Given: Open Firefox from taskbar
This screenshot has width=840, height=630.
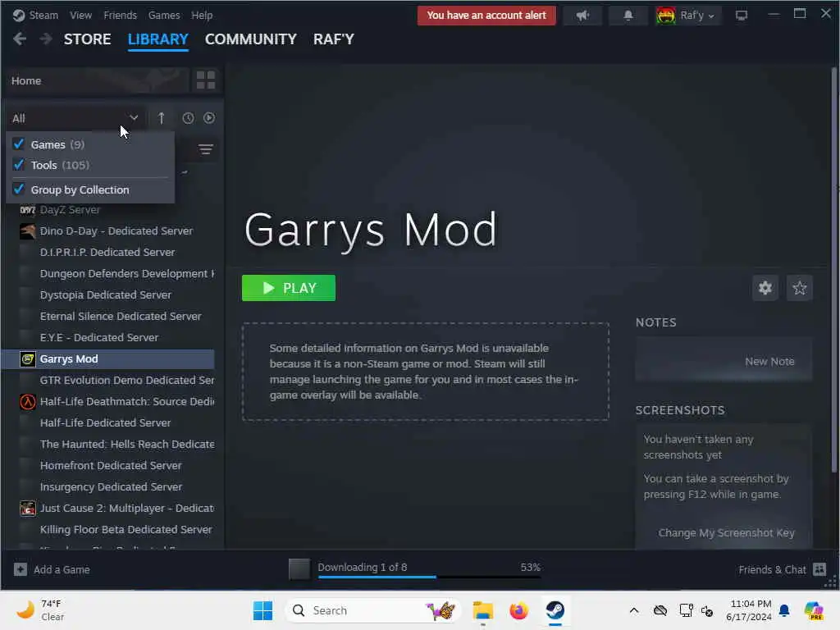Looking at the screenshot, I should 518,610.
